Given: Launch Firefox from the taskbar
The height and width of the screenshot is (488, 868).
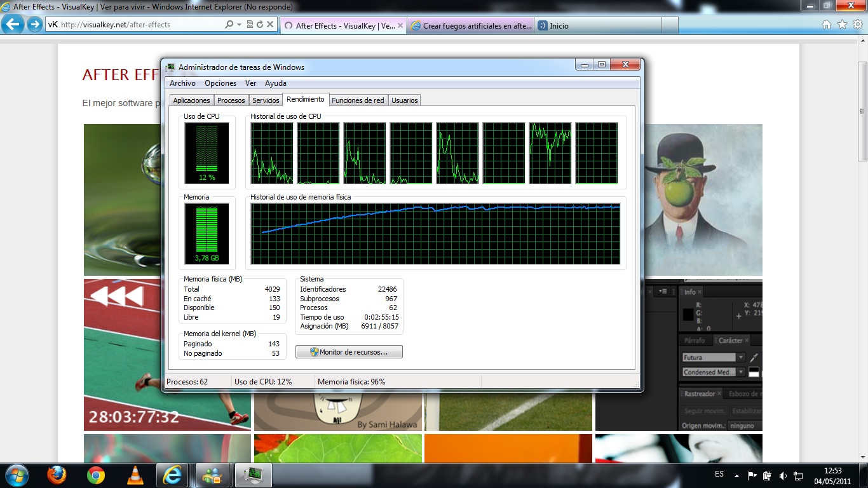Looking at the screenshot, I should pyautogui.click(x=57, y=475).
